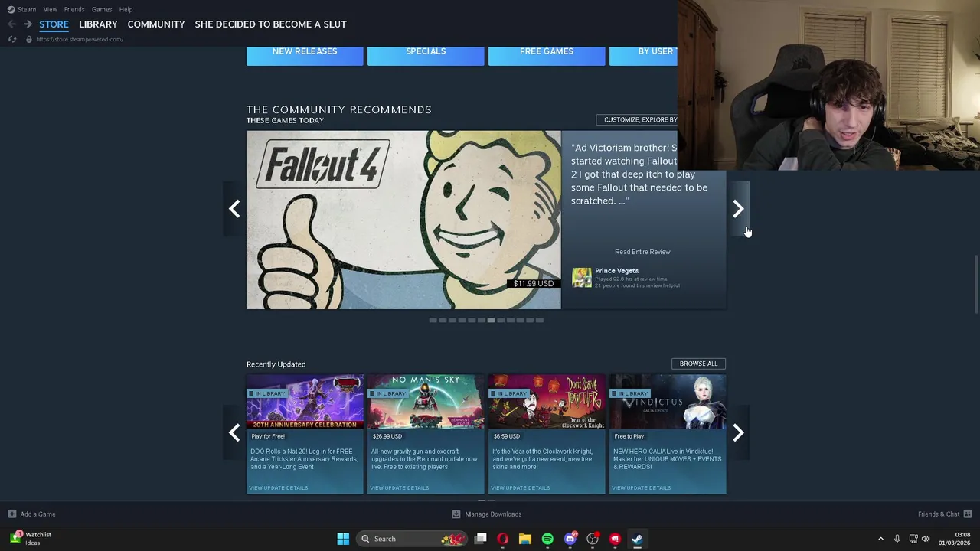Open the Steam menu
The width and height of the screenshot is (980, 551).
27,9
